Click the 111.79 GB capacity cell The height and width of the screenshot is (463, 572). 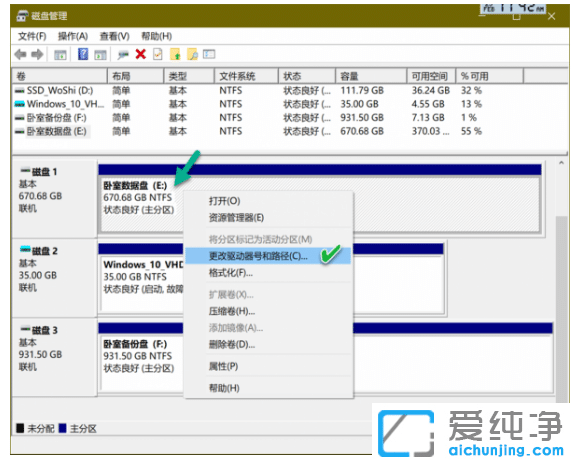tap(362, 90)
